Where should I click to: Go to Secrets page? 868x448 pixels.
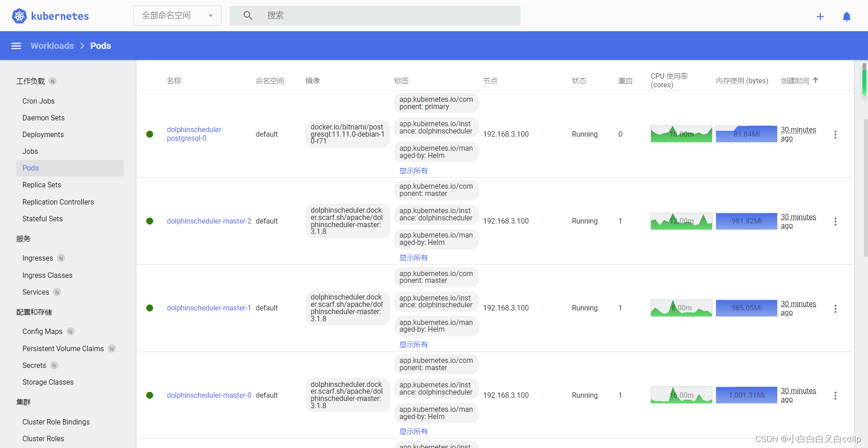pos(34,365)
